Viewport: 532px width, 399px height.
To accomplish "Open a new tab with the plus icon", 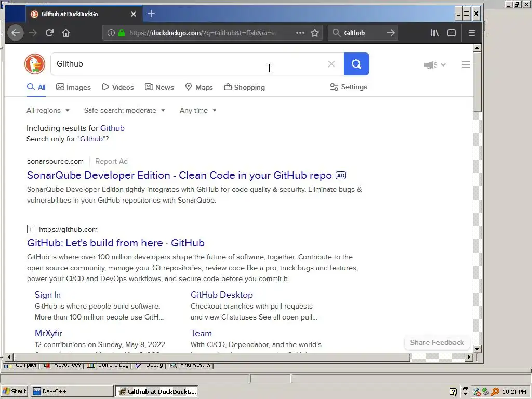I will click(x=151, y=14).
